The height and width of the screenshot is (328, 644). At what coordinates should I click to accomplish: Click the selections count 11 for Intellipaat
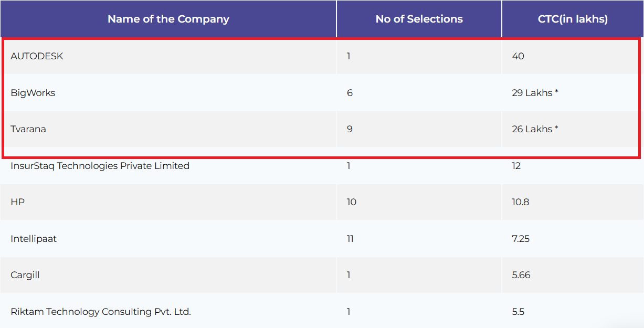pyautogui.click(x=350, y=239)
